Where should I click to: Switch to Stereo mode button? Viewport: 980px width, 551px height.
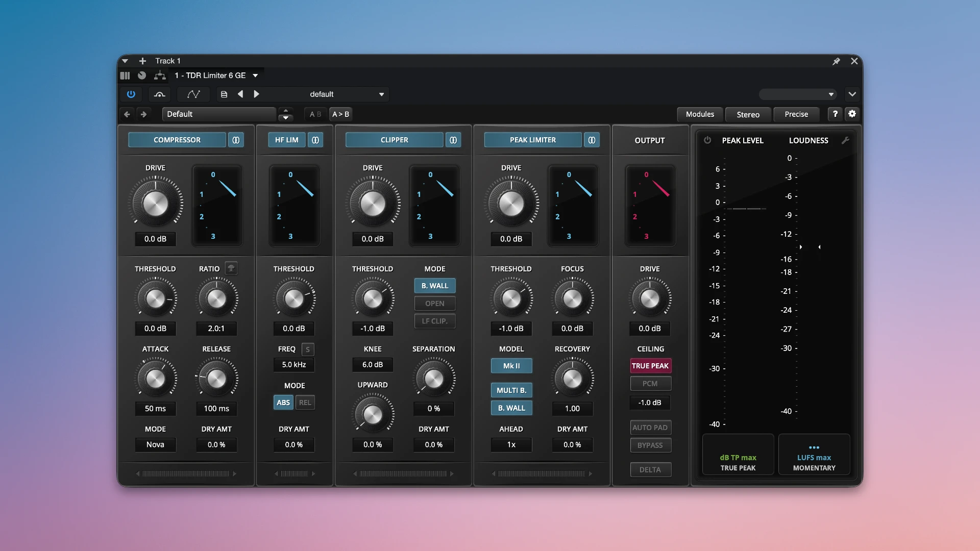pyautogui.click(x=748, y=114)
